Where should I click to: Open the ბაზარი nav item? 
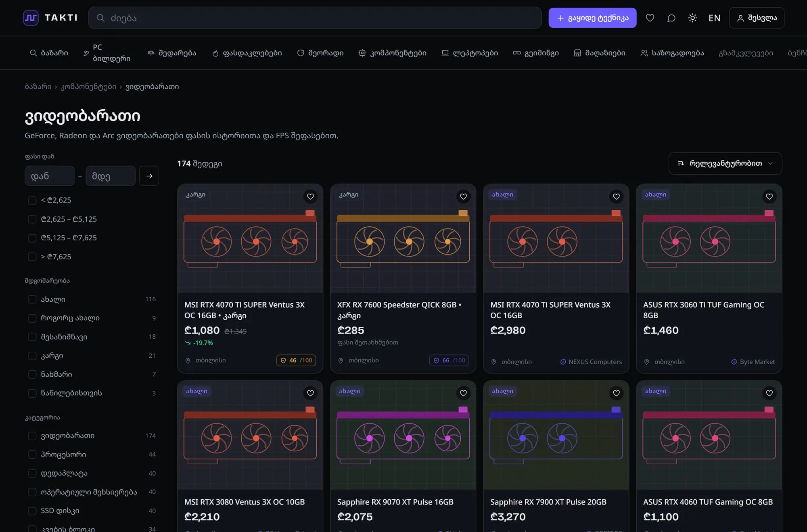click(49, 53)
